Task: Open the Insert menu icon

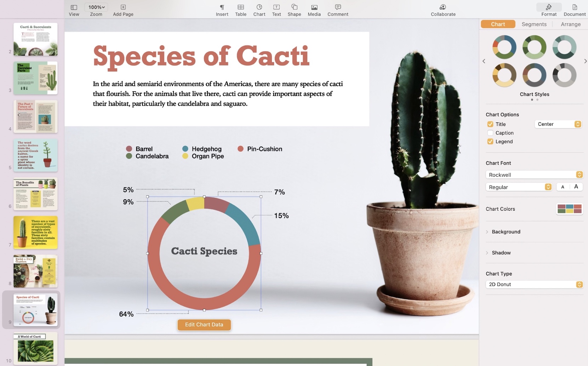Action: (x=222, y=7)
